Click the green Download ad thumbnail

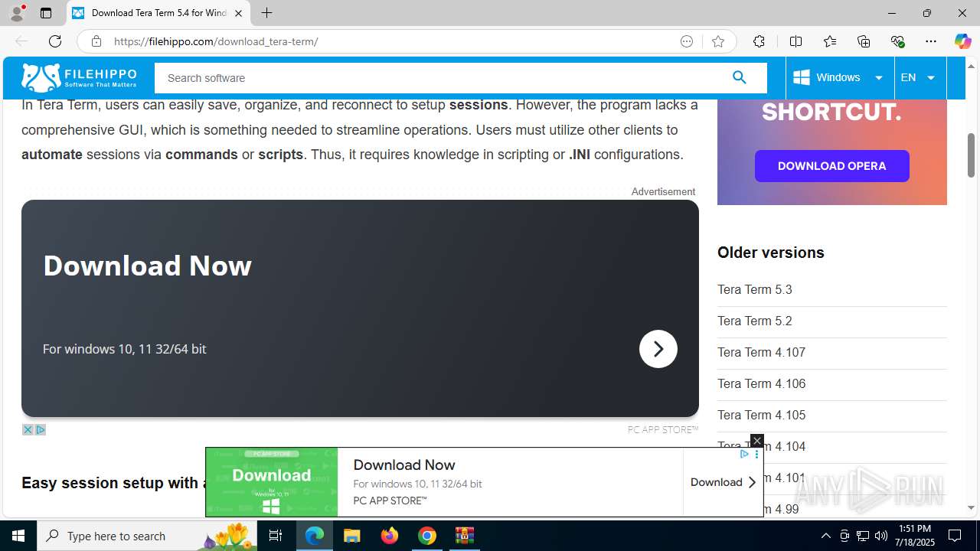[272, 482]
